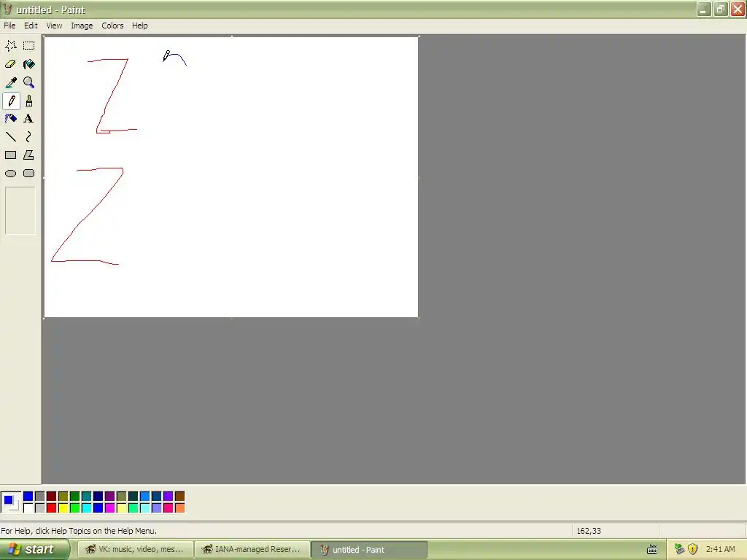747x560 pixels.
Task: Select the rectangular Select tool
Action: [29, 46]
